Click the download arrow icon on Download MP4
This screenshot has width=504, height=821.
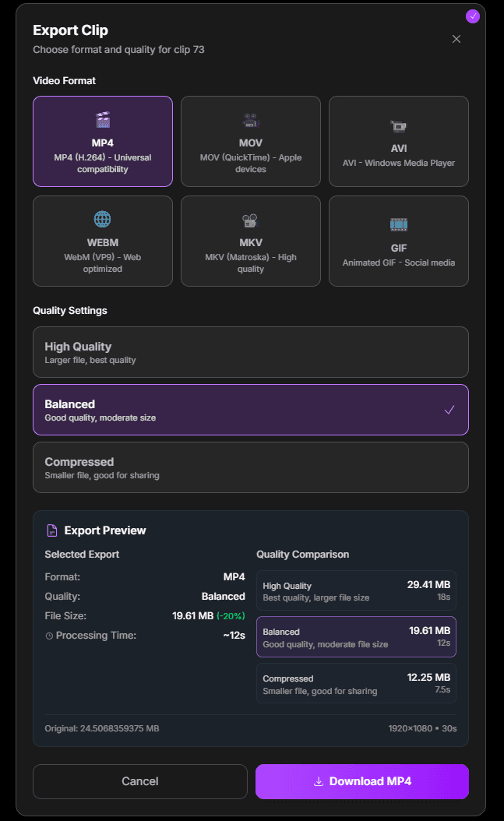coord(319,781)
